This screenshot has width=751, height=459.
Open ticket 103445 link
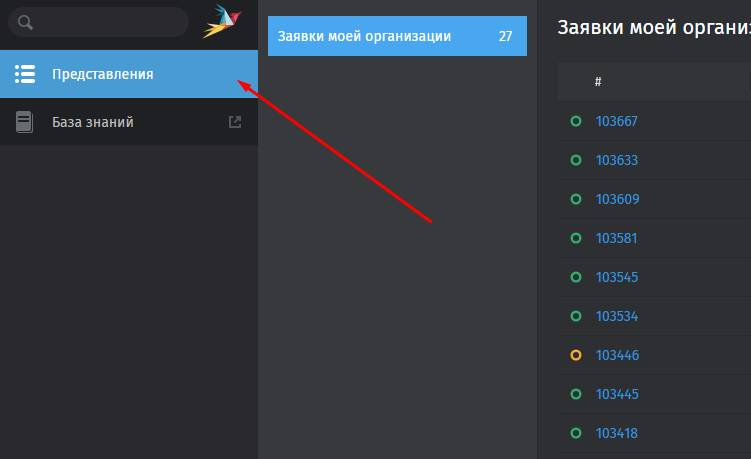pos(617,394)
